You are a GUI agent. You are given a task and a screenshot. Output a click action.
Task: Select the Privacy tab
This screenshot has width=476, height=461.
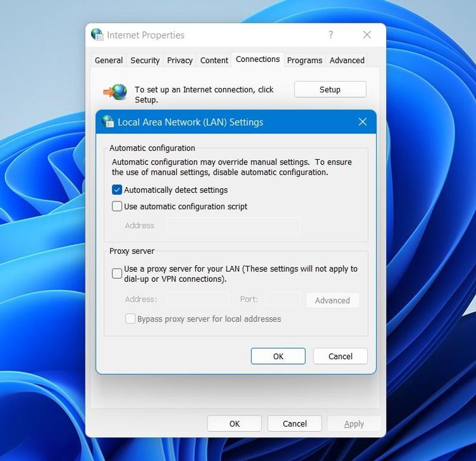180,60
